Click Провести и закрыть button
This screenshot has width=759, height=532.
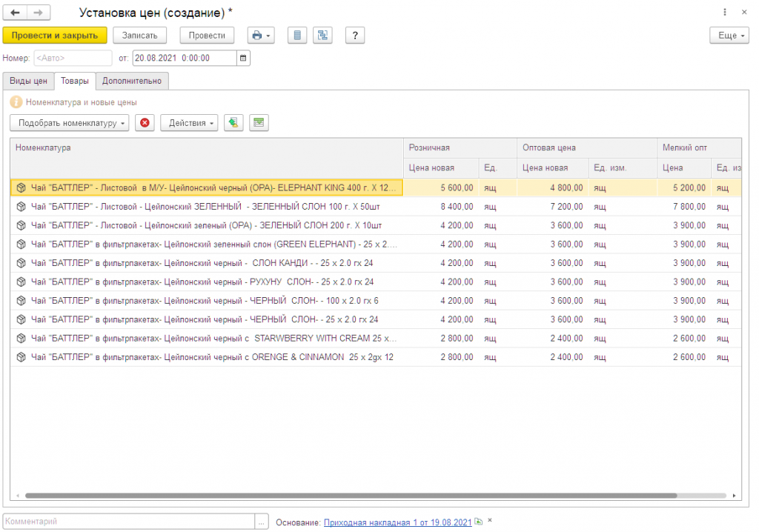coord(55,36)
